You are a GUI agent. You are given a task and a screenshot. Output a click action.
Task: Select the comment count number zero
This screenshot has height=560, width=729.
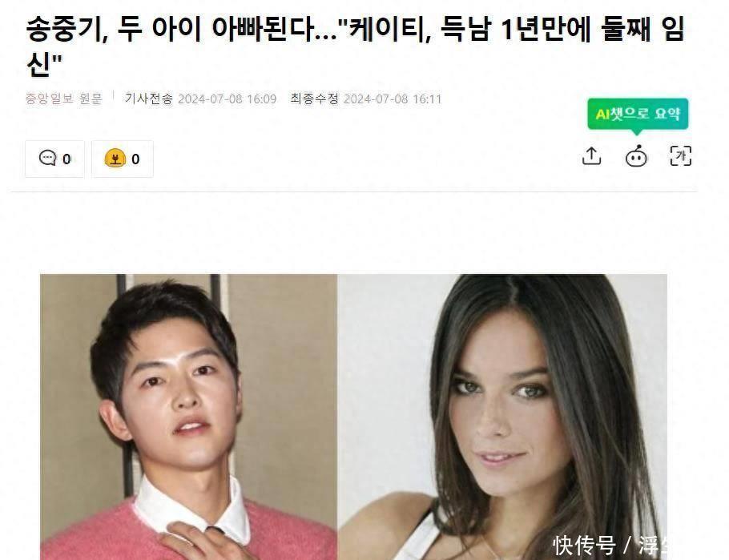(x=66, y=159)
